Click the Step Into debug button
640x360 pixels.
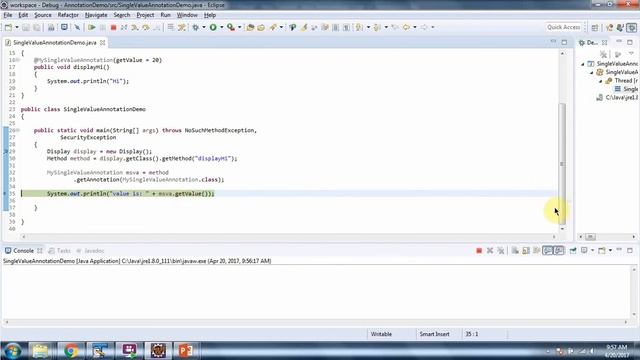point(135,27)
